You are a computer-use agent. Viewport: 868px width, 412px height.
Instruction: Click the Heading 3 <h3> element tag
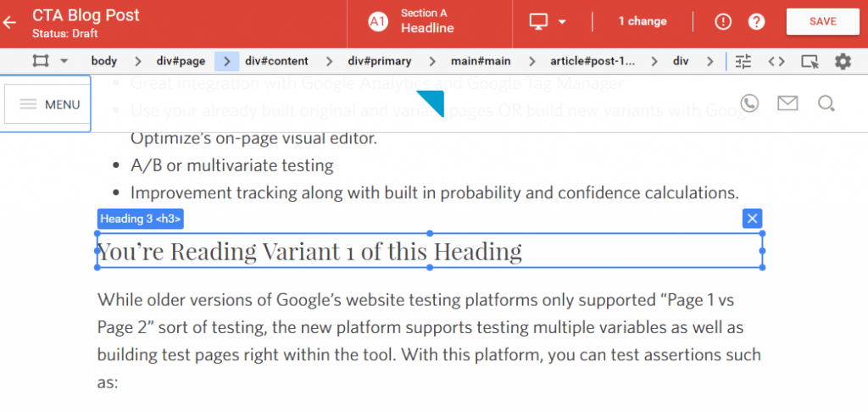(141, 219)
